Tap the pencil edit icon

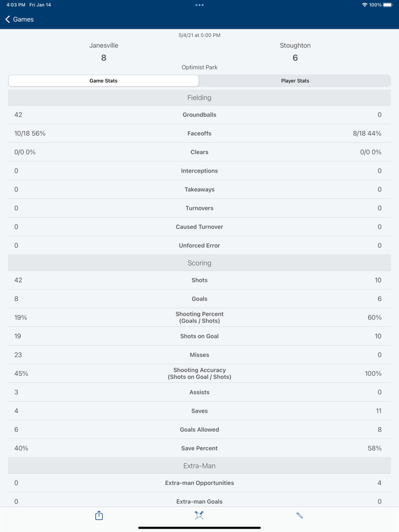click(299, 515)
